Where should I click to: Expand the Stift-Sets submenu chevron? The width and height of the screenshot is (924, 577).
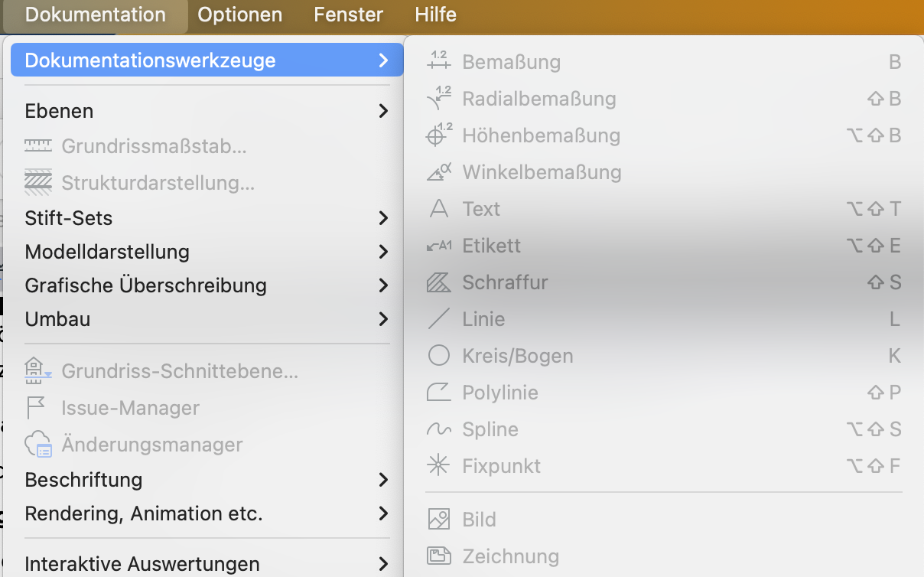point(383,218)
